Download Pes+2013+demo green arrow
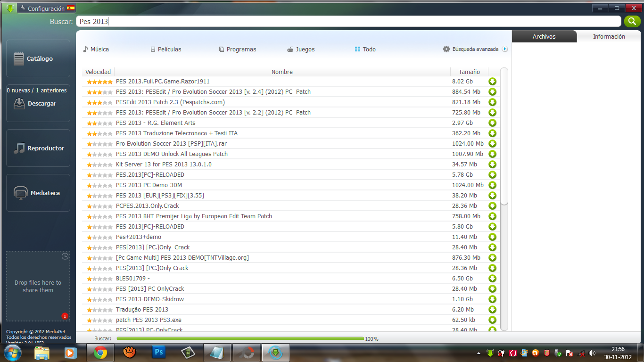 click(493, 237)
